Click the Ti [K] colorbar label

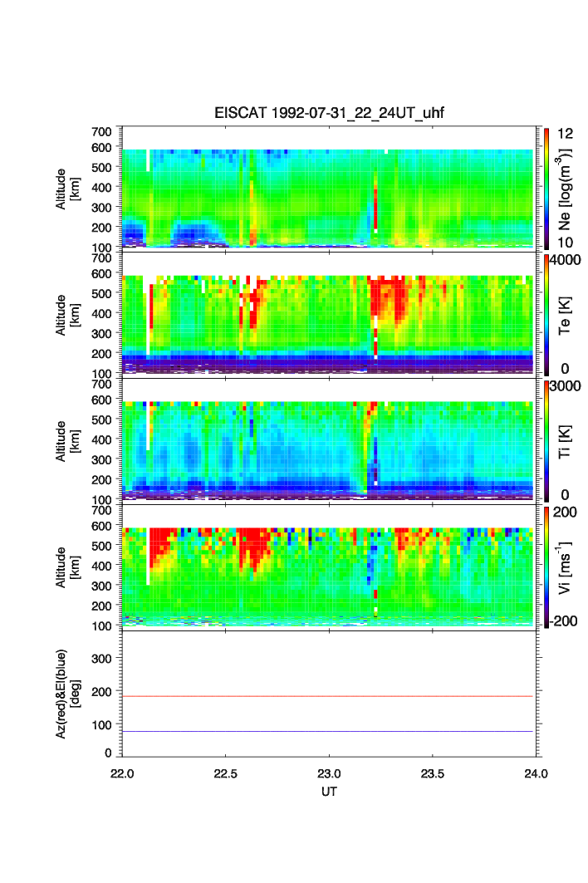coord(565,442)
